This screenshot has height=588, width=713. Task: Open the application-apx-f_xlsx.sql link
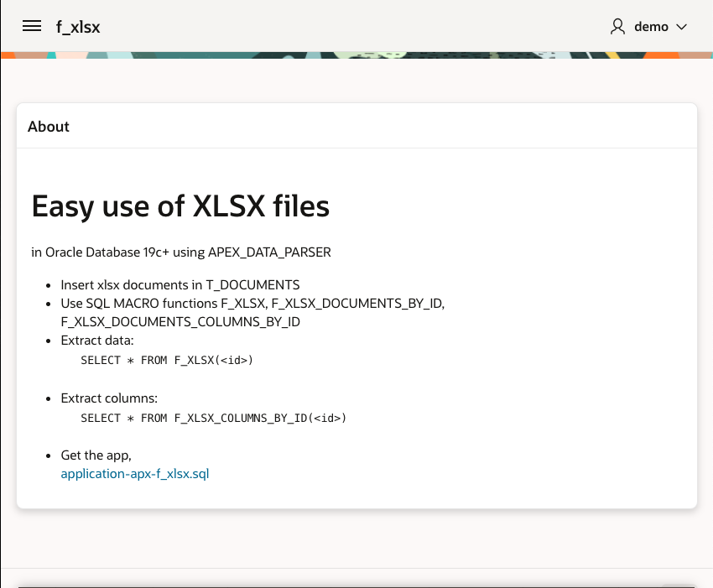tap(134, 474)
